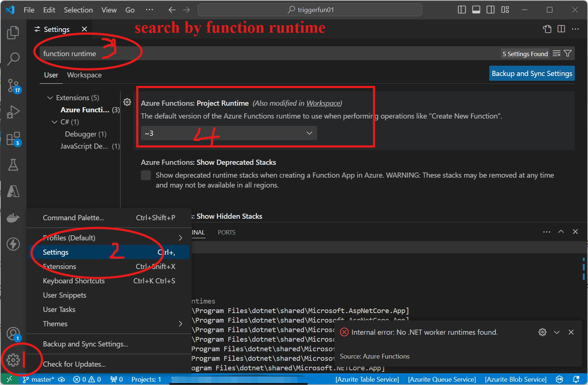588x385 pixels.
Task: Click the filter settings funnel icon
Action: coord(567,54)
